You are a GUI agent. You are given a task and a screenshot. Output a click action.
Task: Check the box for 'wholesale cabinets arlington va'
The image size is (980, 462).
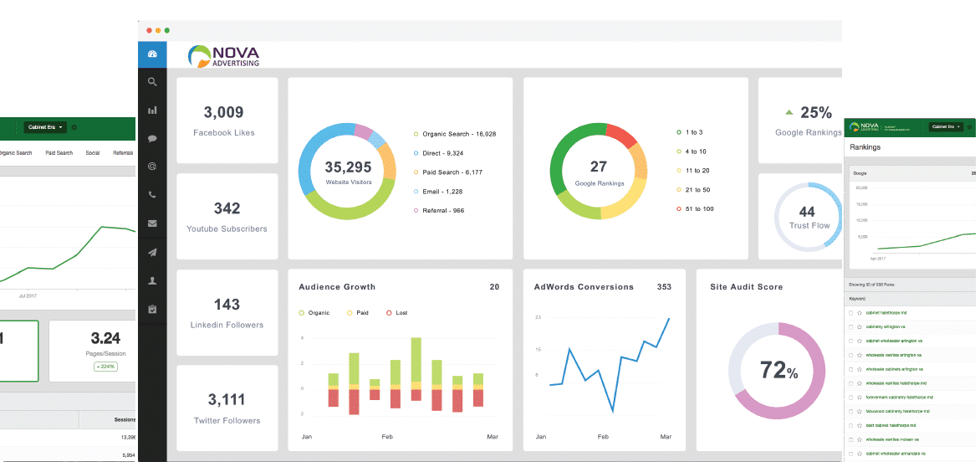[850, 369]
